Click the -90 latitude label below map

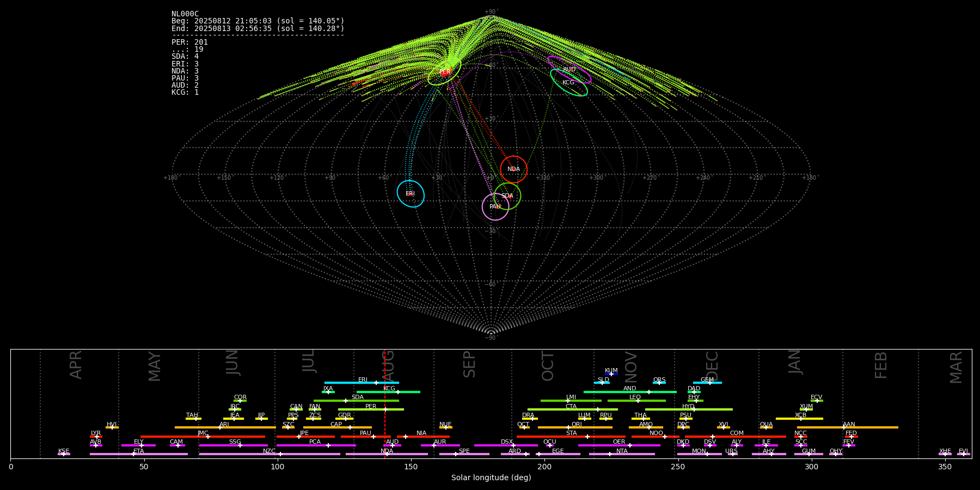coord(491,338)
